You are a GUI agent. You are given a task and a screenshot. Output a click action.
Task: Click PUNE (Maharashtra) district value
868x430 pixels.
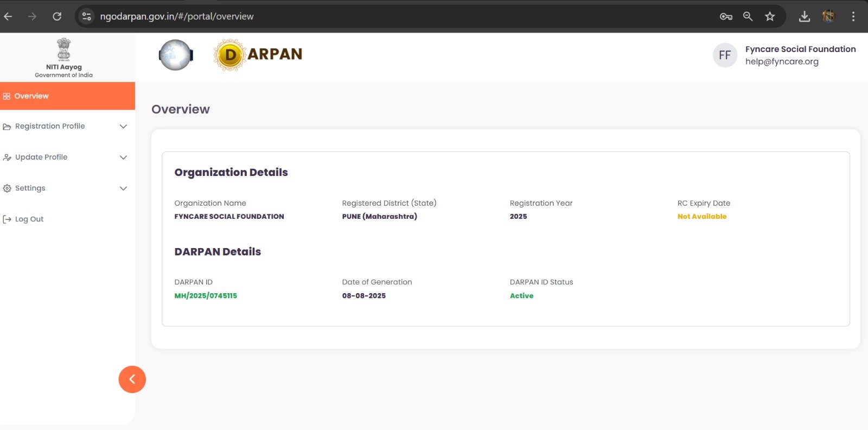tap(379, 217)
